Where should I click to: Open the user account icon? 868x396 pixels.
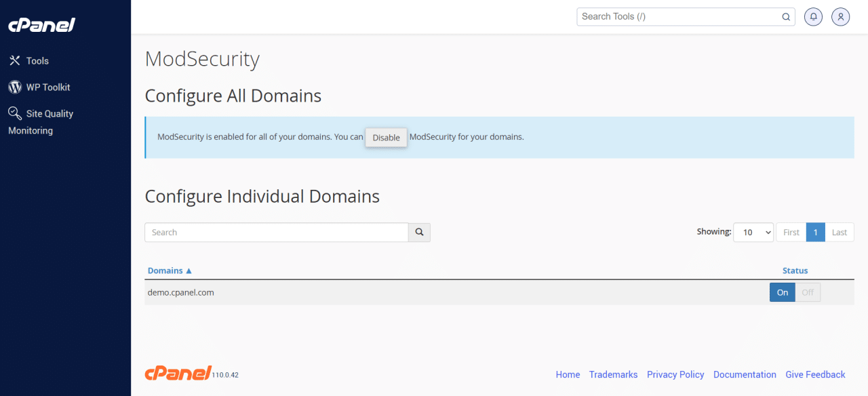840,16
